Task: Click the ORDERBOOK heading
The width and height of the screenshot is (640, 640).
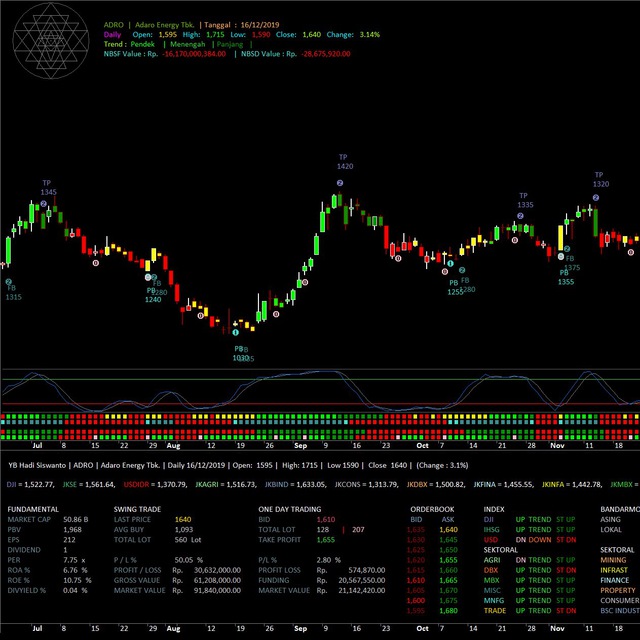Action: click(432, 509)
